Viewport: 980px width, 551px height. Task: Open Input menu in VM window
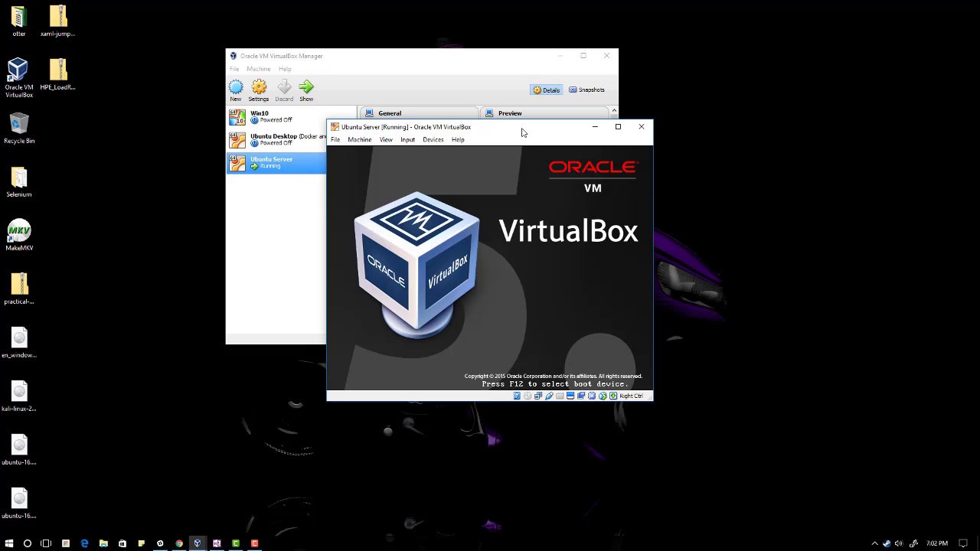407,140
